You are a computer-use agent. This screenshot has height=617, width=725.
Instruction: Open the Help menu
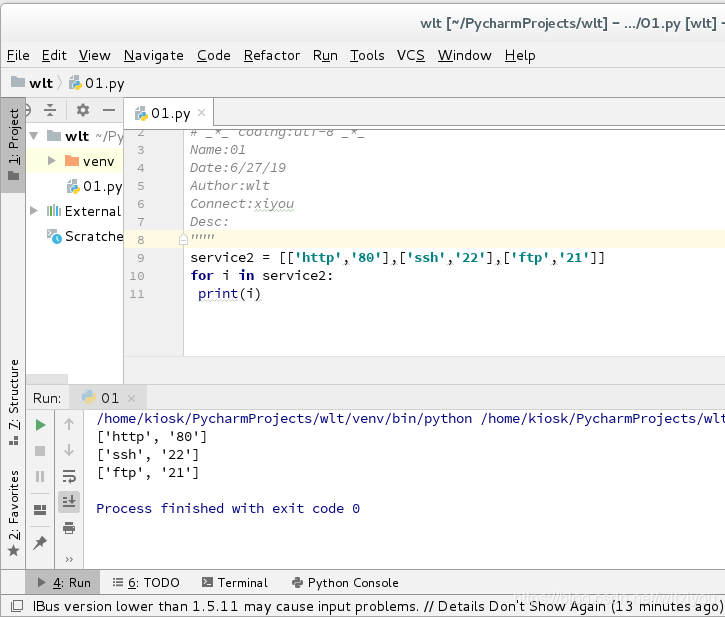[520, 56]
